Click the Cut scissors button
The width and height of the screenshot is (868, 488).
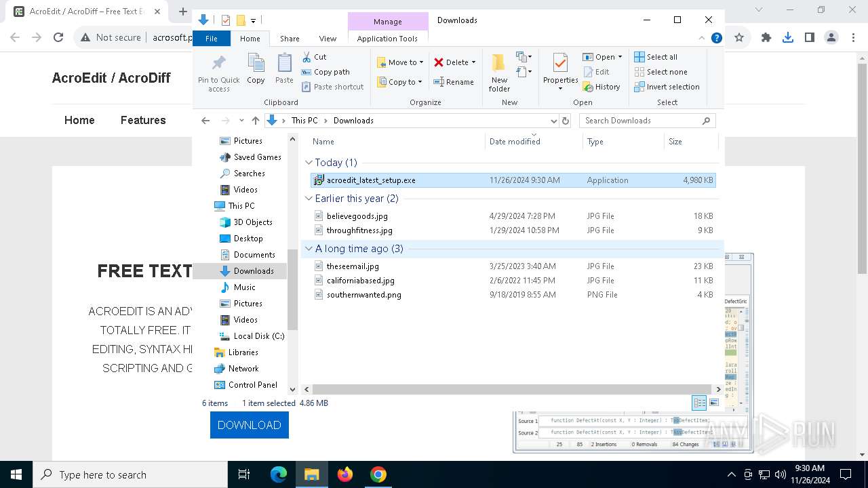314,57
